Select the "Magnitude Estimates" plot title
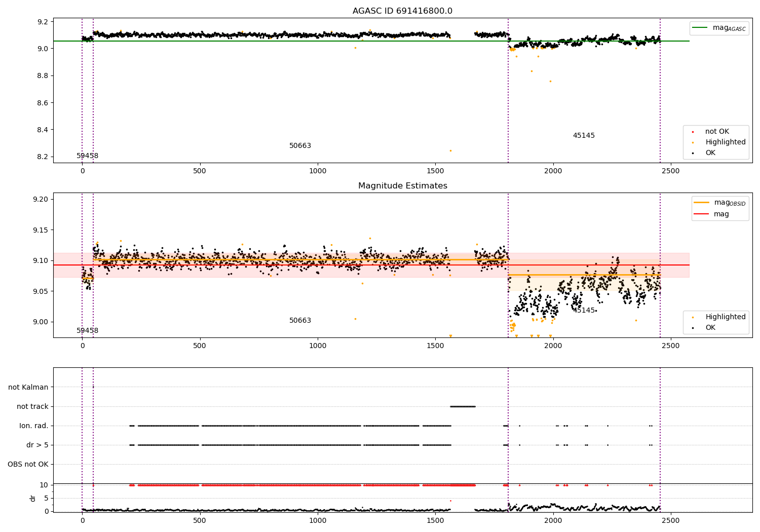The image size is (760, 532). [x=402, y=186]
